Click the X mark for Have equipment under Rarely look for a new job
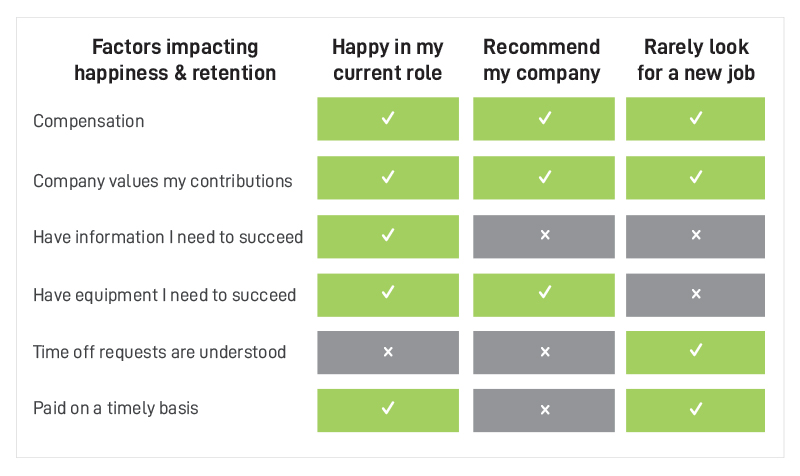This screenshot has height=476, width=800. tap(696, 294)
